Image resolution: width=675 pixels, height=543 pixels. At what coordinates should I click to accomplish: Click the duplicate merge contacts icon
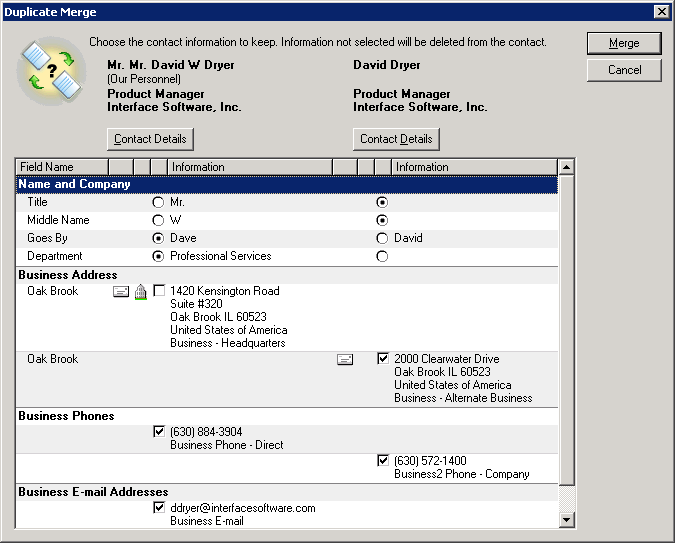[x=52, y=75]
